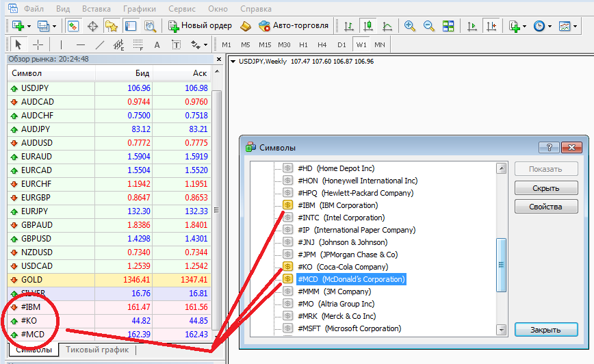594x364 pixels.
Task: Toggle the Market Watch window icon
Action: click(73, 26)
